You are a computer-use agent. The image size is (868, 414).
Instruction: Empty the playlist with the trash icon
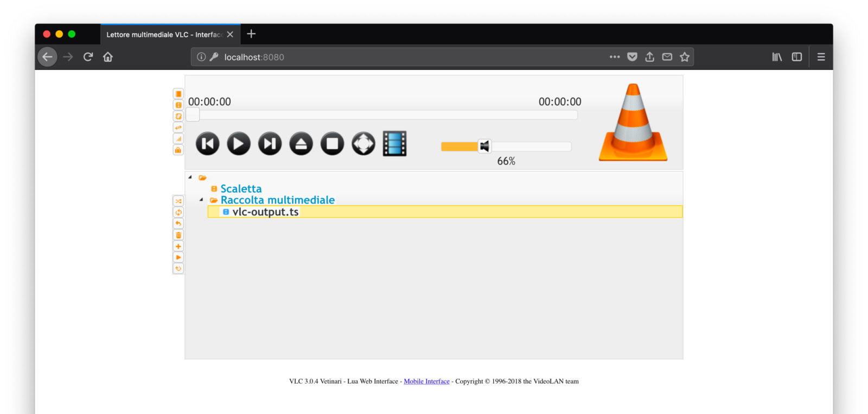tap(178, 235)
